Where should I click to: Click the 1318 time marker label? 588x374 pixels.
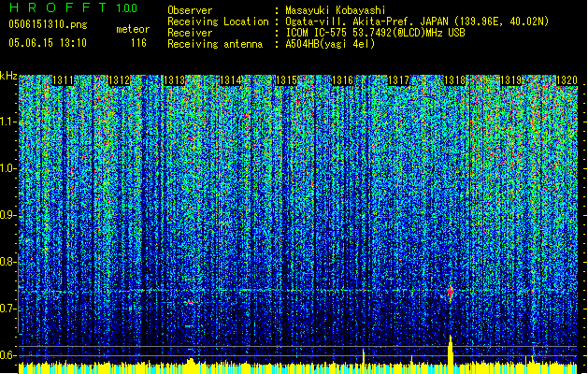[454, 80]
